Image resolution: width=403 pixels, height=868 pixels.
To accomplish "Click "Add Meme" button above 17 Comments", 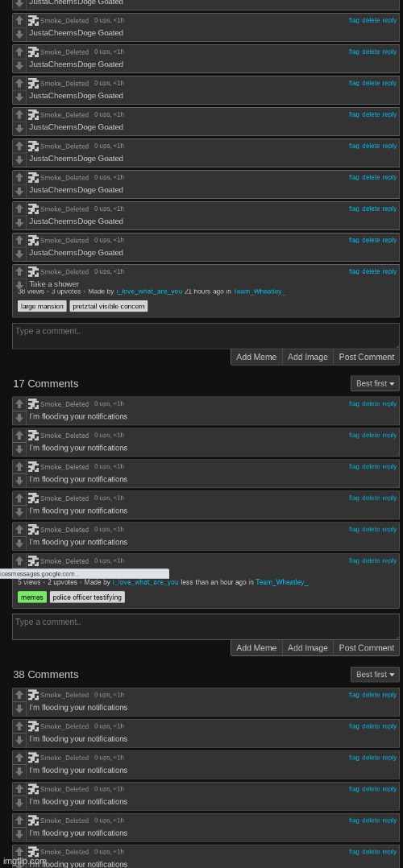I will tap(256, 357).
